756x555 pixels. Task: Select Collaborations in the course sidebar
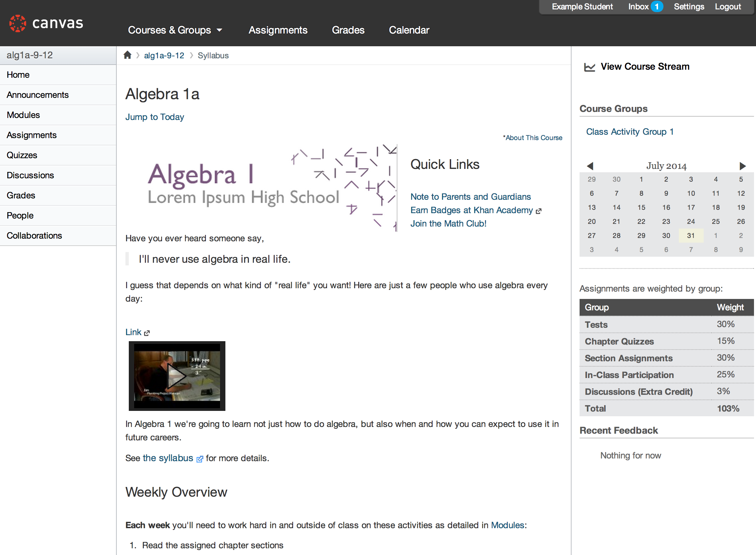click(58, 236)
